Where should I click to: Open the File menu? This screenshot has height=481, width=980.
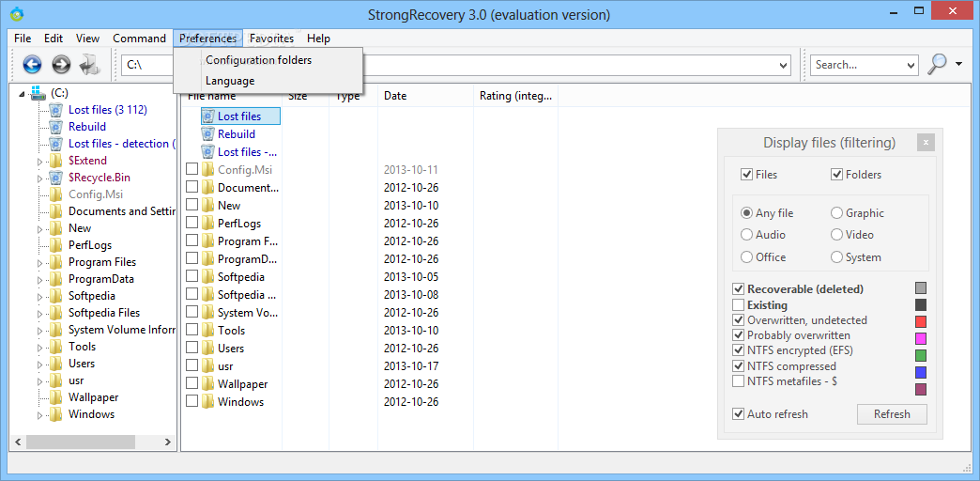[23, 39]
